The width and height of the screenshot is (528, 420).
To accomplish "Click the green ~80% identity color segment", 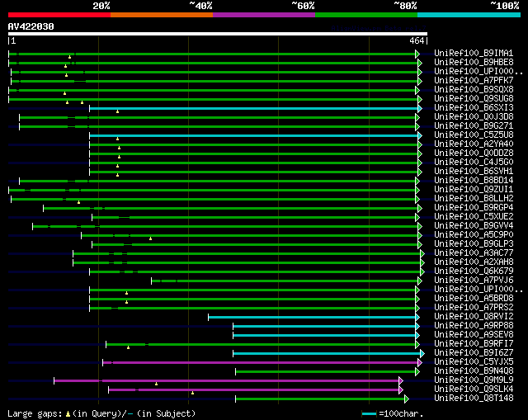I will click(366, 15).
